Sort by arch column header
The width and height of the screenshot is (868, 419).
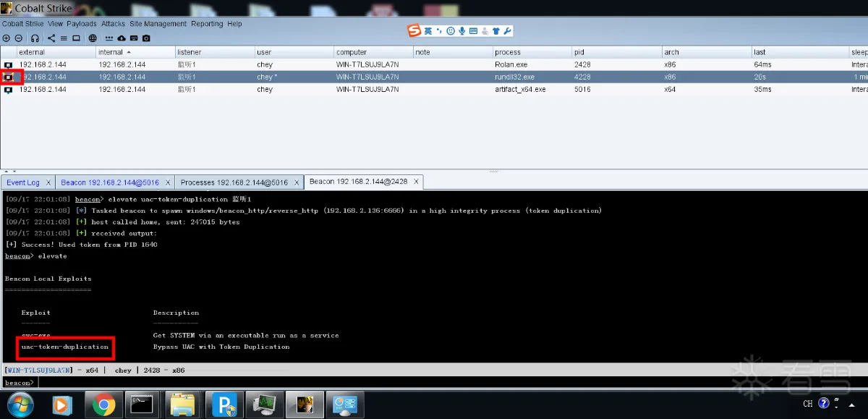point(707,52)
